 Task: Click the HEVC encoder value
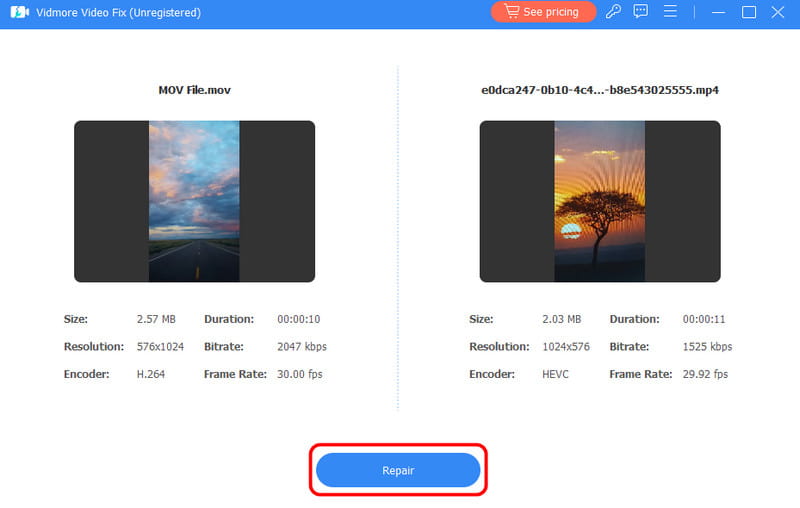pos(555,374)
